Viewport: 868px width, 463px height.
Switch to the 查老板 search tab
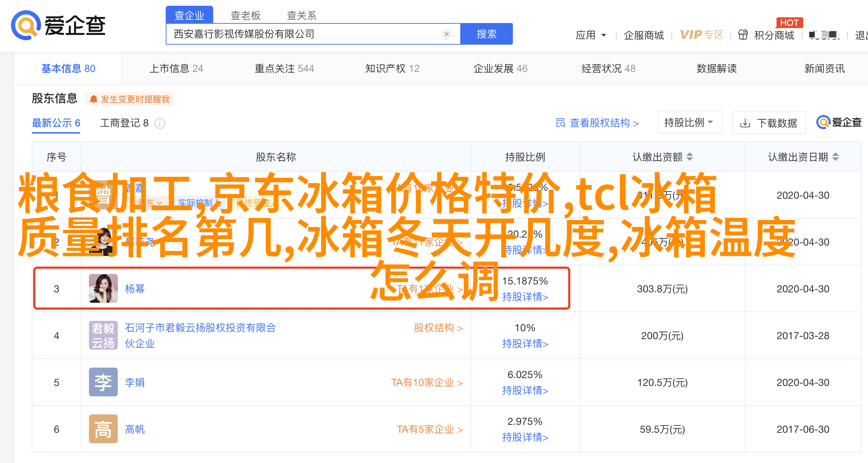tap(245, 15)
